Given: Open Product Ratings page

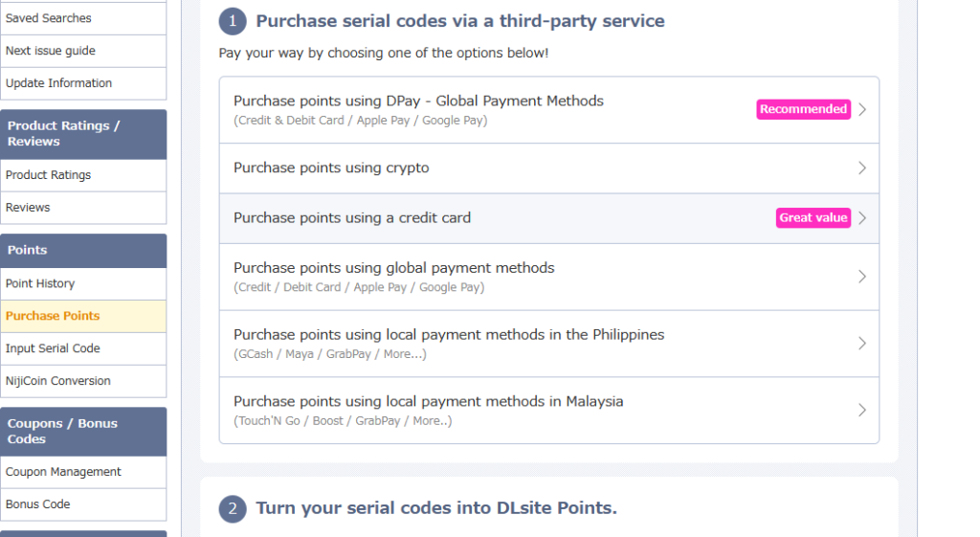Looking at the screenshot, I should tap(49, 175).
